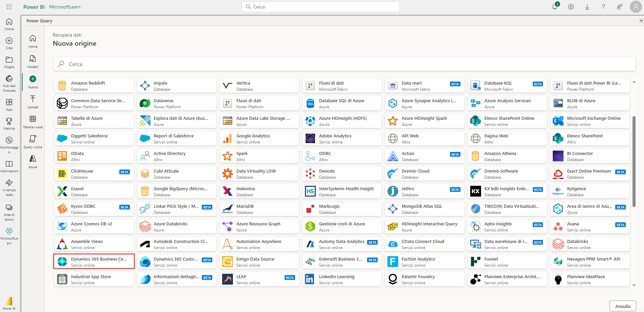Screen dimensions: 644x312
Task: Select the Asana connector
Action: point(590,226)
